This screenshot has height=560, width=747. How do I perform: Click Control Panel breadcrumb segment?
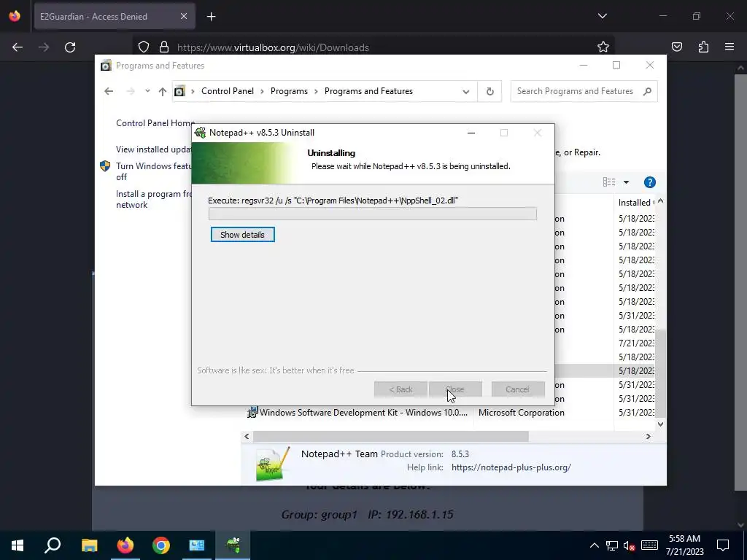coord(228,91)
